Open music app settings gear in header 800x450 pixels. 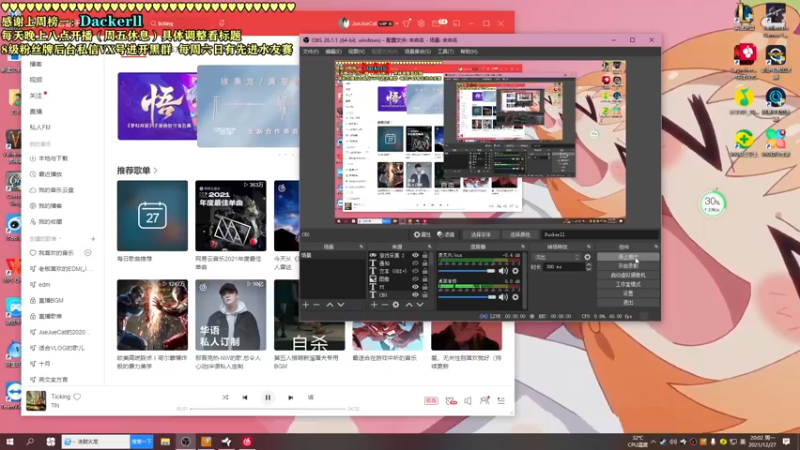421,23
